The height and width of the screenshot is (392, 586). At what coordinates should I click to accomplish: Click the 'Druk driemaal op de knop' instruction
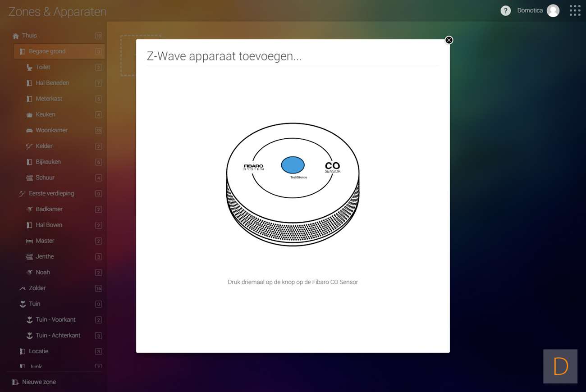293,282
